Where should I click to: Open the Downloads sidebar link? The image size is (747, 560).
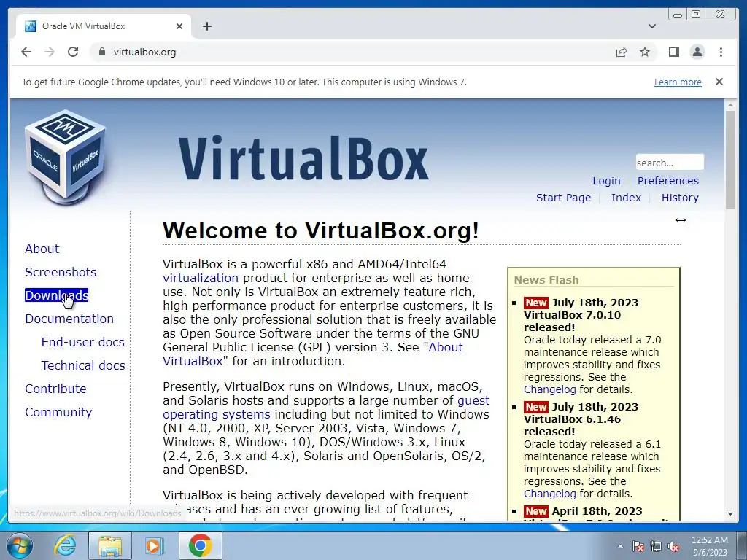[56, 295]
